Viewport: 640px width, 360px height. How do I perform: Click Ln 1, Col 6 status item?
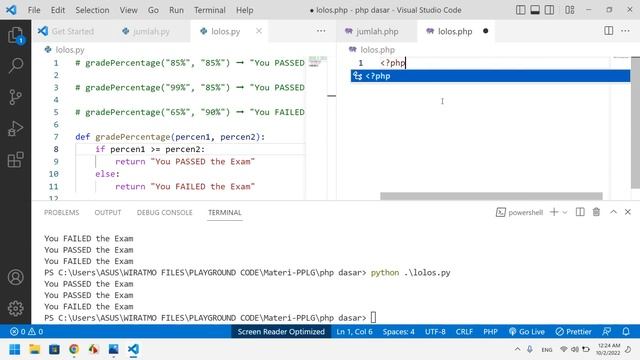click(354, 331)
